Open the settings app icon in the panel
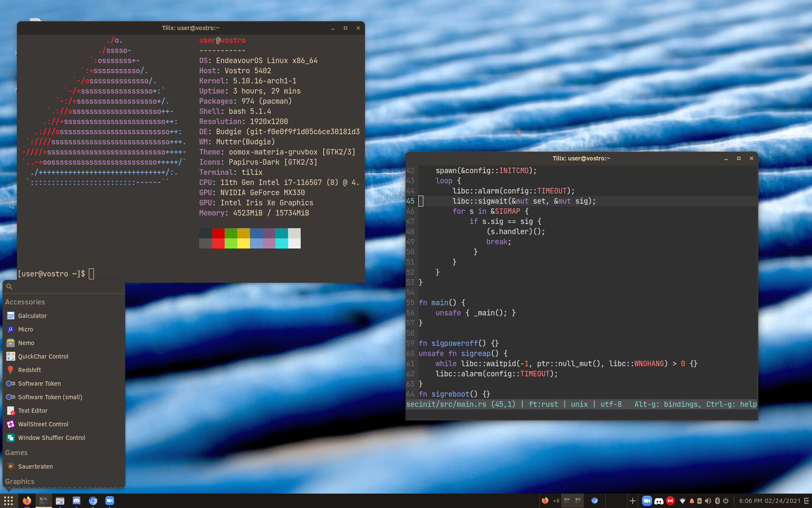Image resolution: width=812 pixels, height=508 pixels. 60,501
